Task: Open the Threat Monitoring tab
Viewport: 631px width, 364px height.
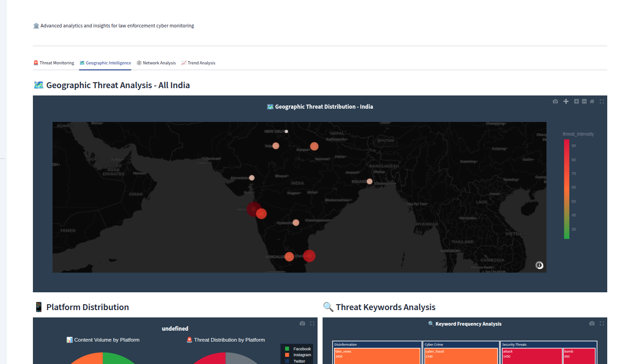Action: pos(53,63)
